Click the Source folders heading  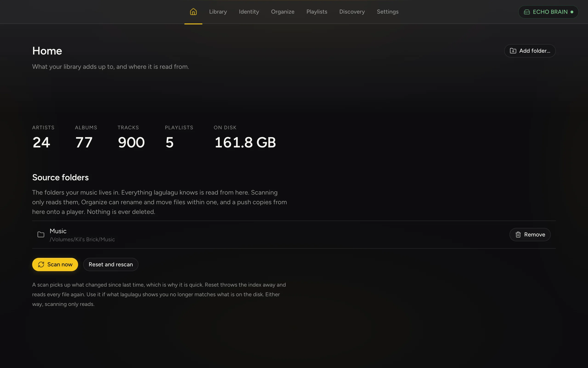60,177
